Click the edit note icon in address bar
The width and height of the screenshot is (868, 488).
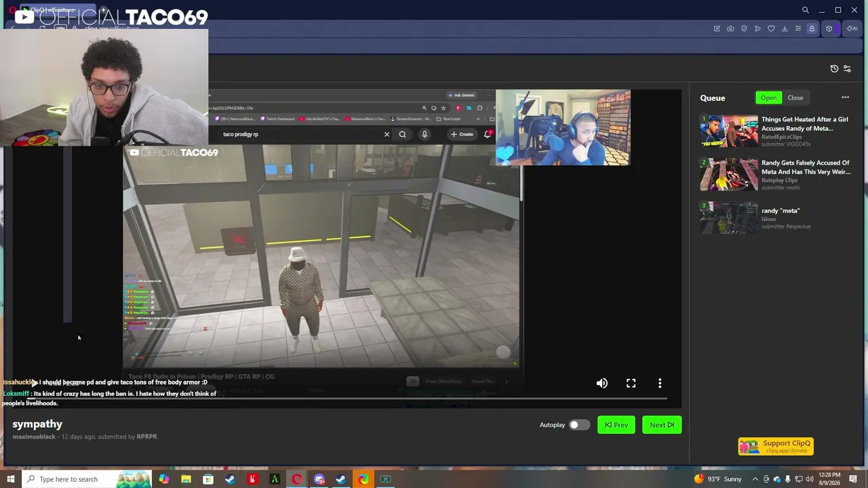pos(717,28)
